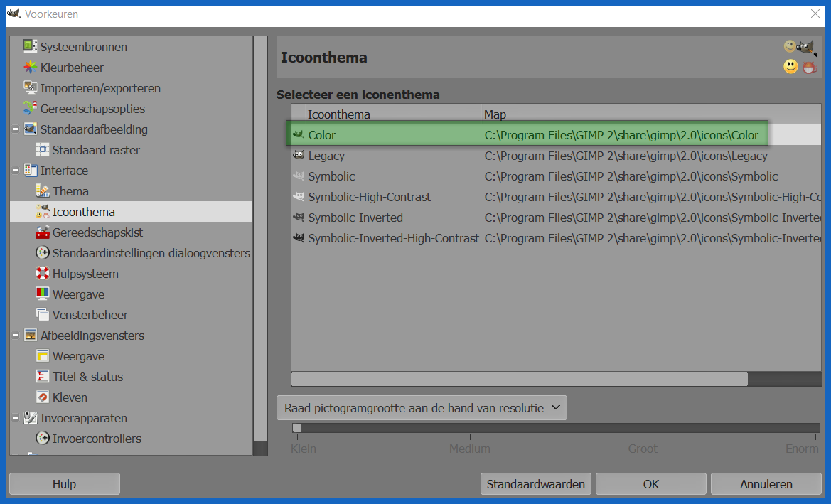Screen dimensions: 831x504
Task: Click the Symbolic theme Wilber icon
Action: point(299,176)
